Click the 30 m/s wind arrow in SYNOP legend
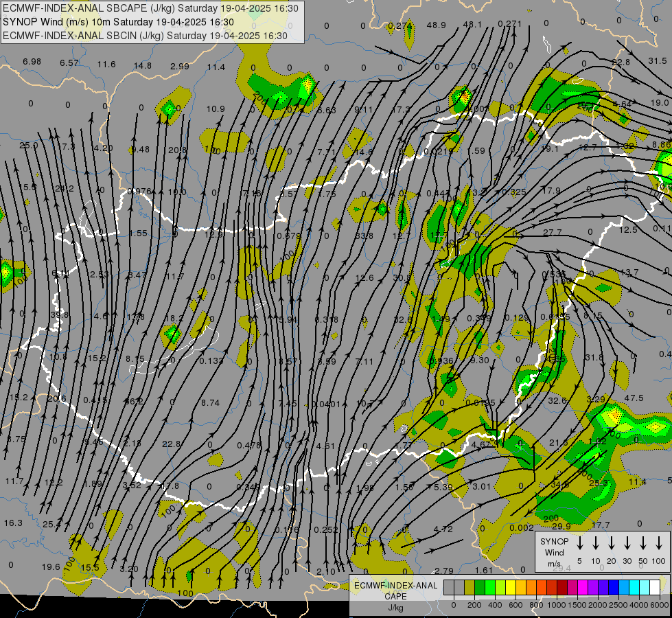672x618 pixels. (627, 543)
